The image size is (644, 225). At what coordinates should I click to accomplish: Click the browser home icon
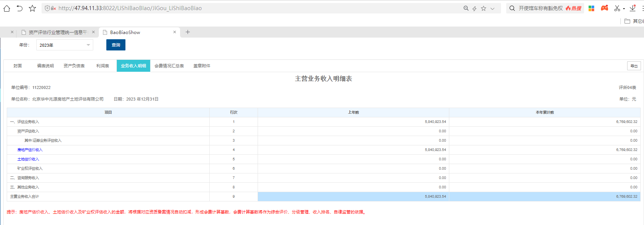7,8
